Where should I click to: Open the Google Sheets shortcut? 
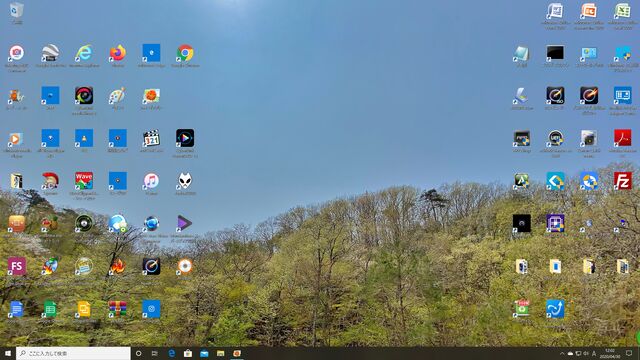click(50, 309)
